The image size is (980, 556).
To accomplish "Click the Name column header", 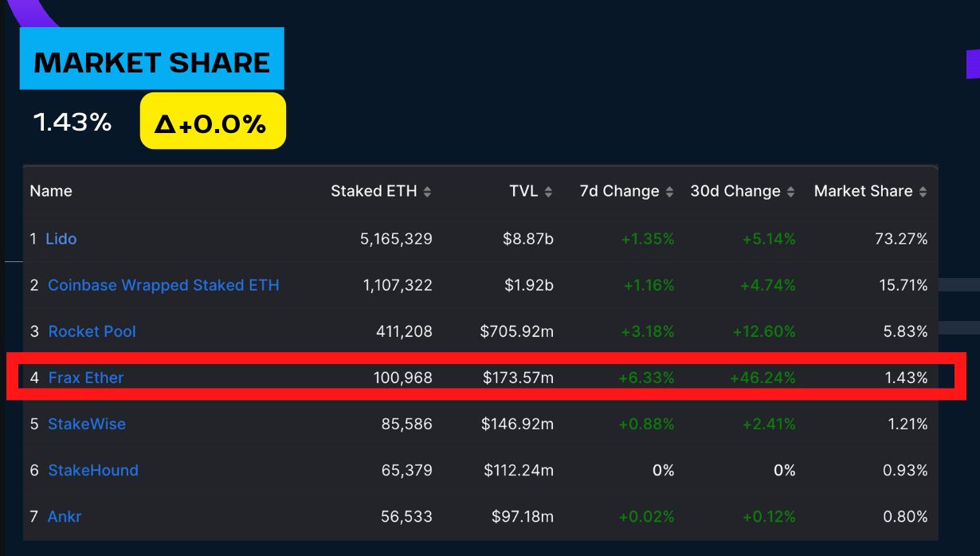I will 51,191.
